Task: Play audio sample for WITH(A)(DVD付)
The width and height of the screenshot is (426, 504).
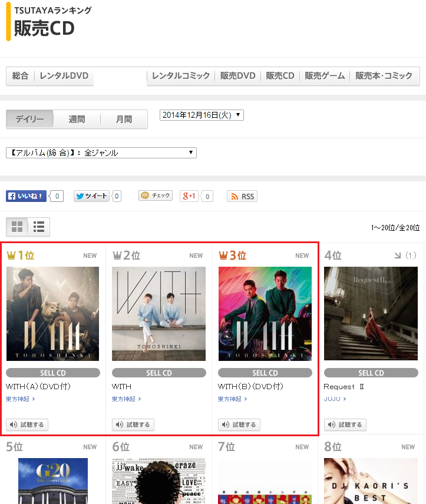Action: point(27,425)
